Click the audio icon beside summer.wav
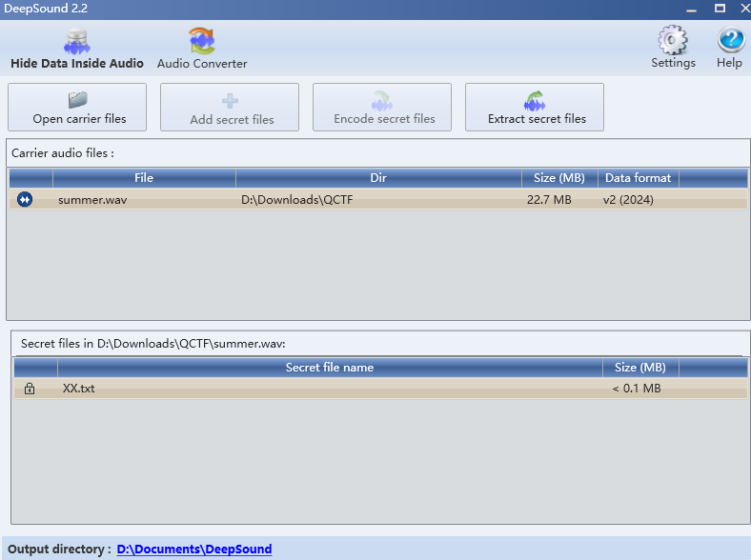751x560 pixels. click(x=25, y=199)
